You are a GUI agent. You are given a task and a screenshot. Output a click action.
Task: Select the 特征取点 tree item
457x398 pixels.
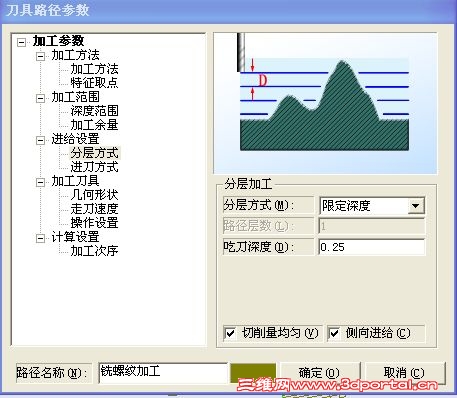click(x=94, y=83)
